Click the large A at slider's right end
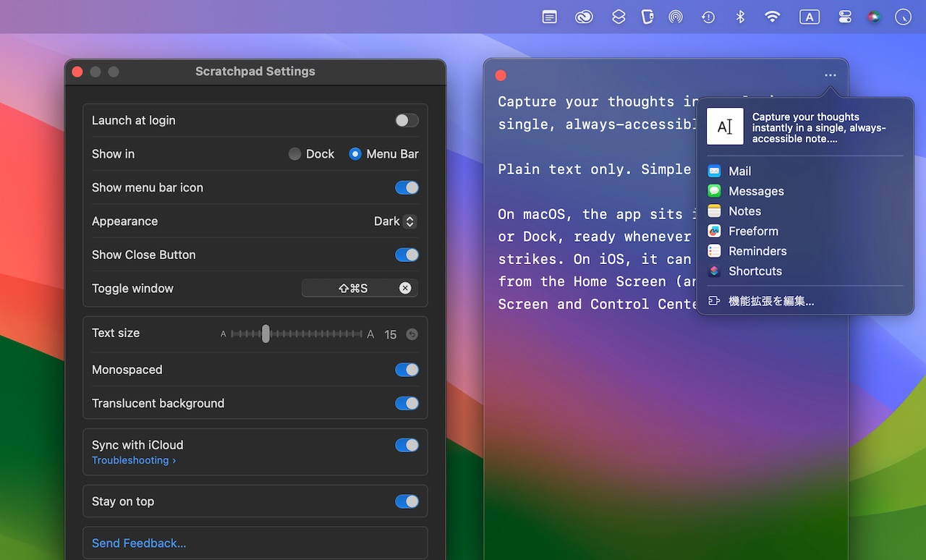This screenshot has width=926, height=560. click(370, 334)
